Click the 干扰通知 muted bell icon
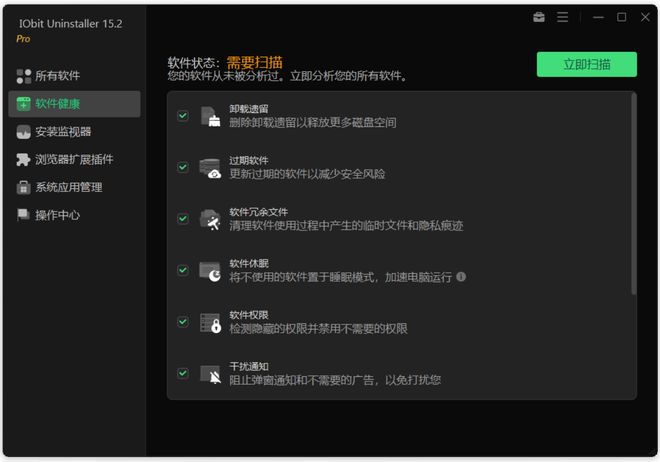The height and width of the screenshot is (462, 660). [x=210, y=374]
